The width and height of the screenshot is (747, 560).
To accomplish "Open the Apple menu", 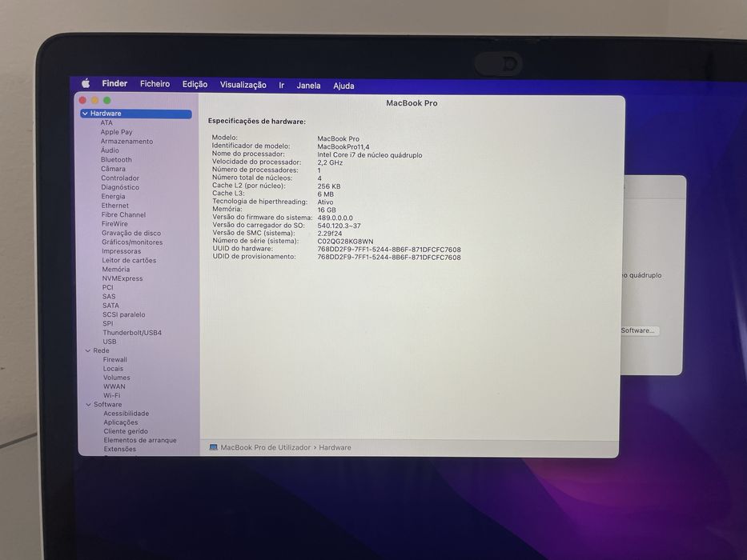I will coord(86,83).
